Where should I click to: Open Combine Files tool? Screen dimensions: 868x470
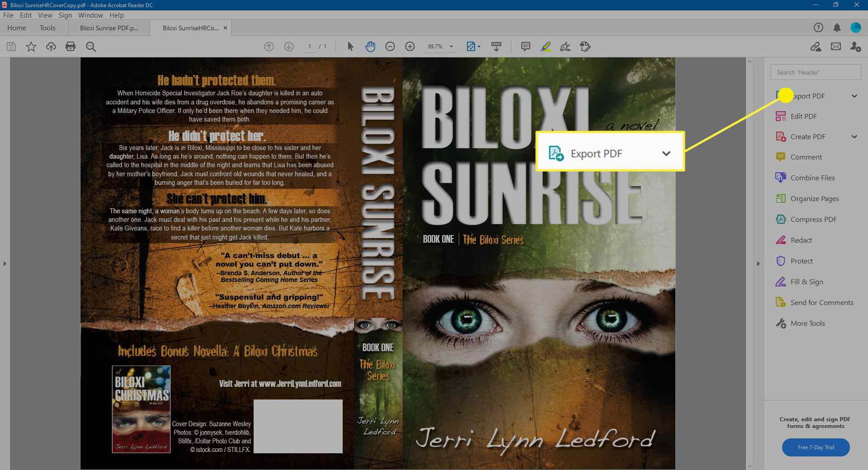(805, 178)
